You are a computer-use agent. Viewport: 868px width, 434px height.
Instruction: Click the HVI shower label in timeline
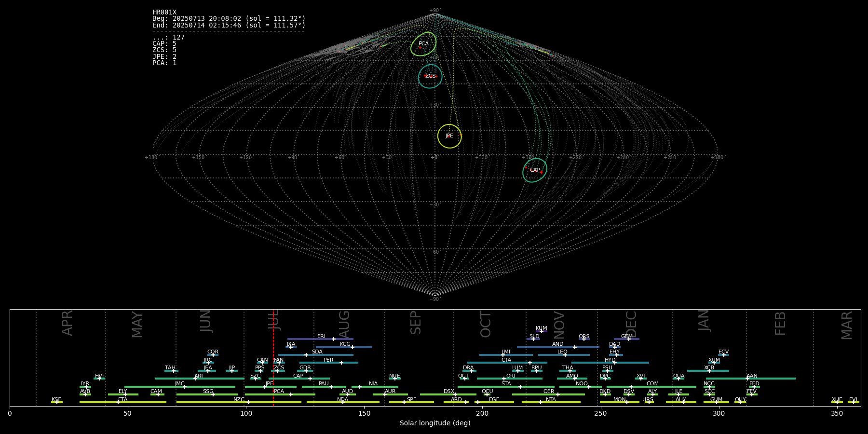[99, 376]
